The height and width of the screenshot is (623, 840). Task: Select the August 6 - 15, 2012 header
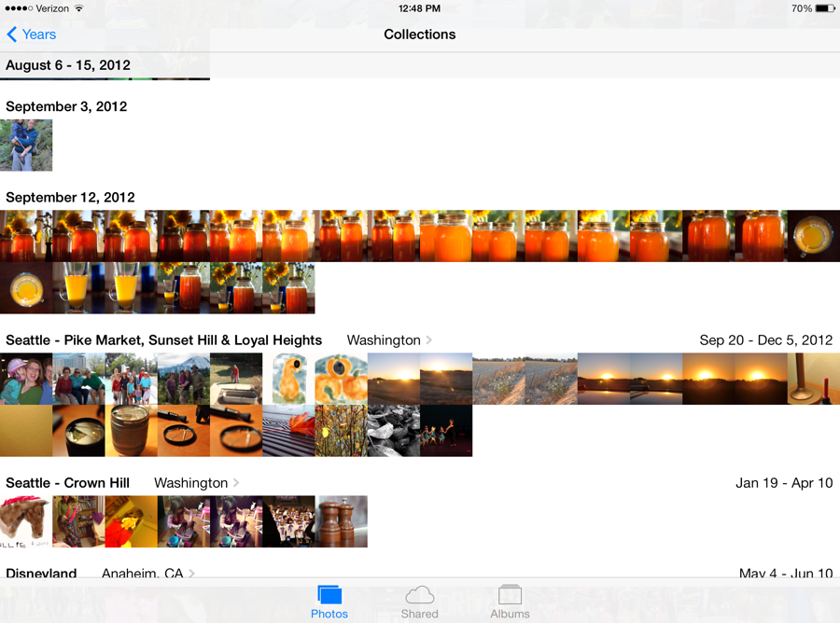[68, 65]
